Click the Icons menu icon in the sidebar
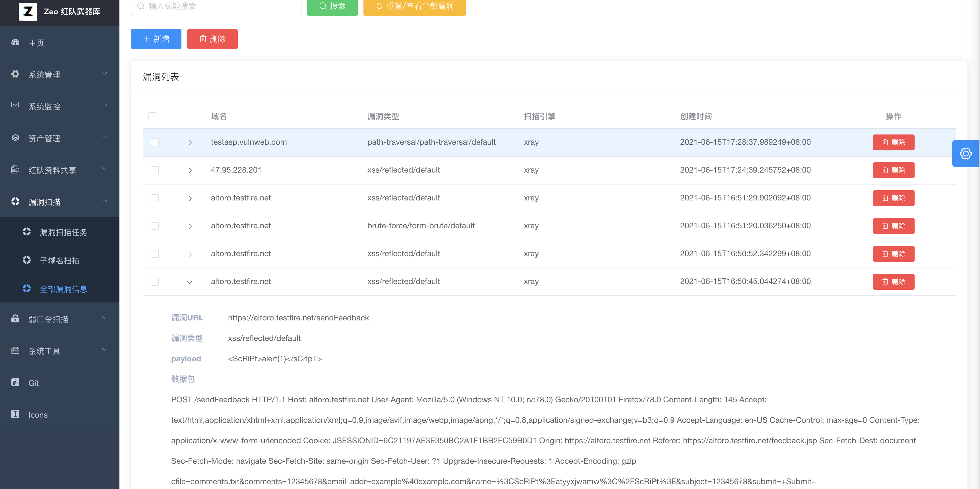Image resolution: width=980 pixels, height=489 pixels. (x=15, y=414)
